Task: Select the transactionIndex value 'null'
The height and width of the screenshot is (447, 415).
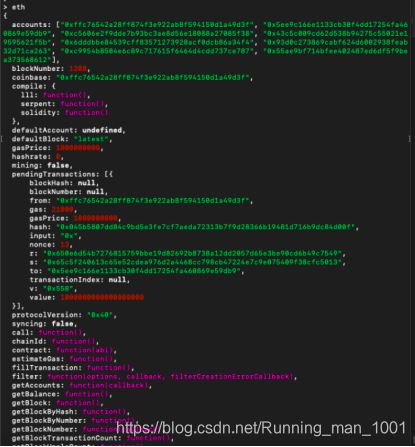Action: [117, 279]
